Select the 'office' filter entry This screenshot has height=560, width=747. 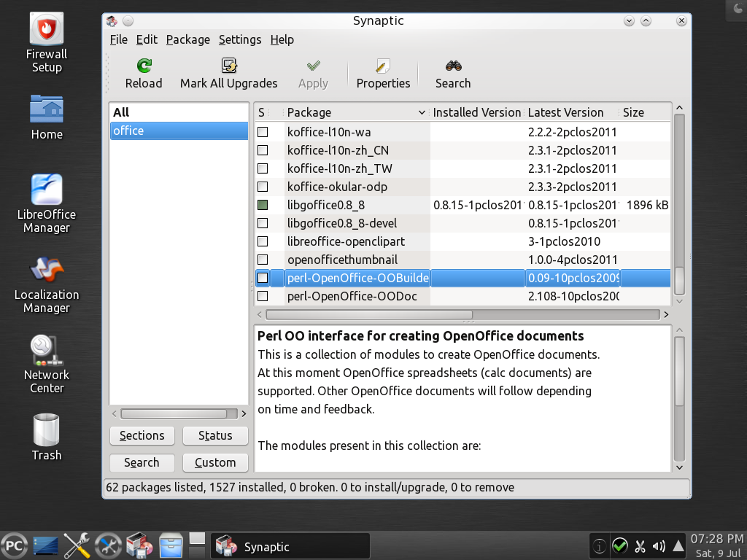pyautogui.click(x=179, y=131)
